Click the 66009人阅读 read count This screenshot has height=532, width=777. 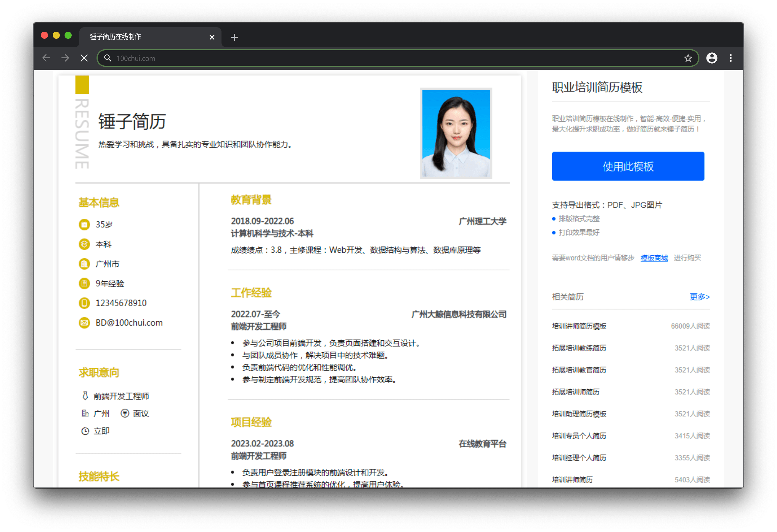point(691,326)
